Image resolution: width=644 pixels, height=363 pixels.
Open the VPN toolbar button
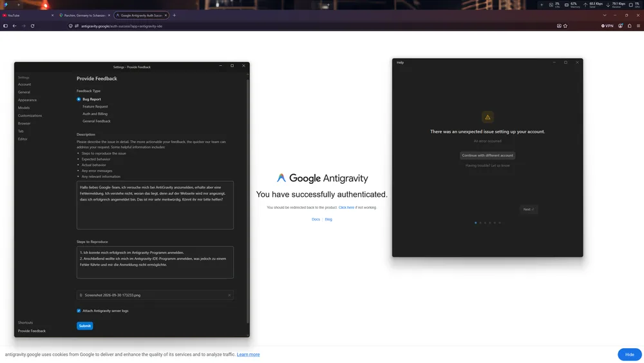pos(607,26)
